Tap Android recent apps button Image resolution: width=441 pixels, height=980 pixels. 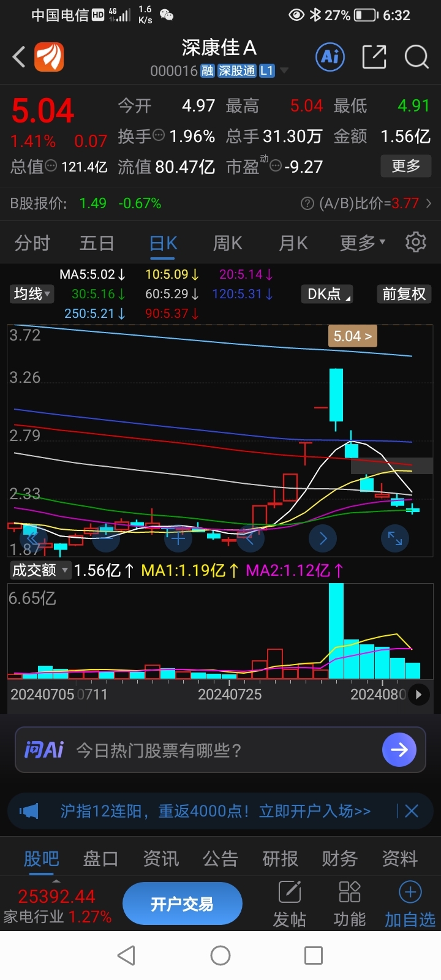click(314, 956)
